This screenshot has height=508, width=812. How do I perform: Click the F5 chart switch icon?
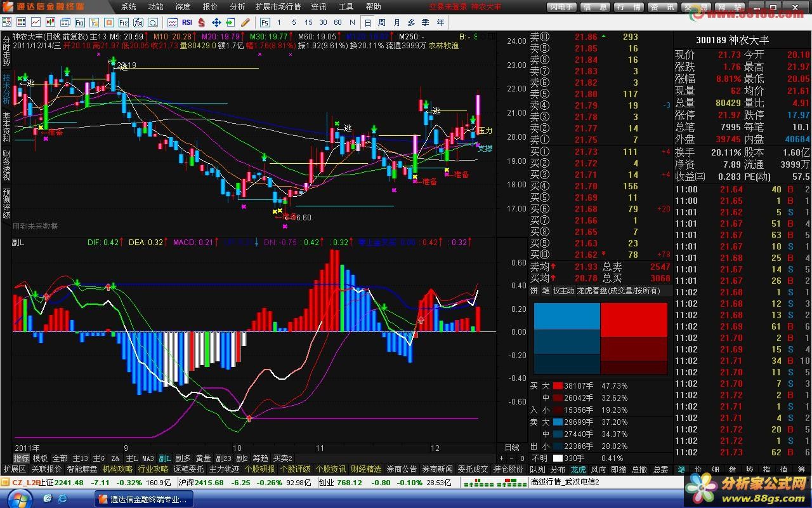coord(265,22)
